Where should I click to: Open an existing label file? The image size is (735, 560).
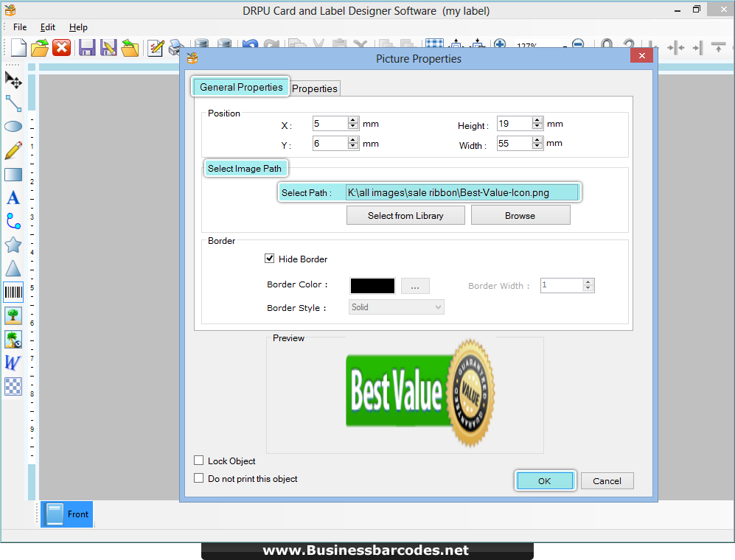pos(40,47)
